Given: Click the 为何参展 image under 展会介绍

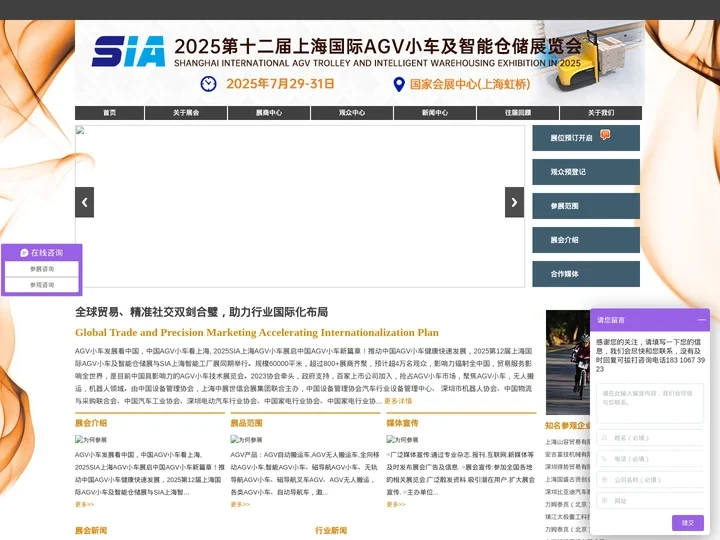Looking at the screenshot, I should click(x=91, y=439).
